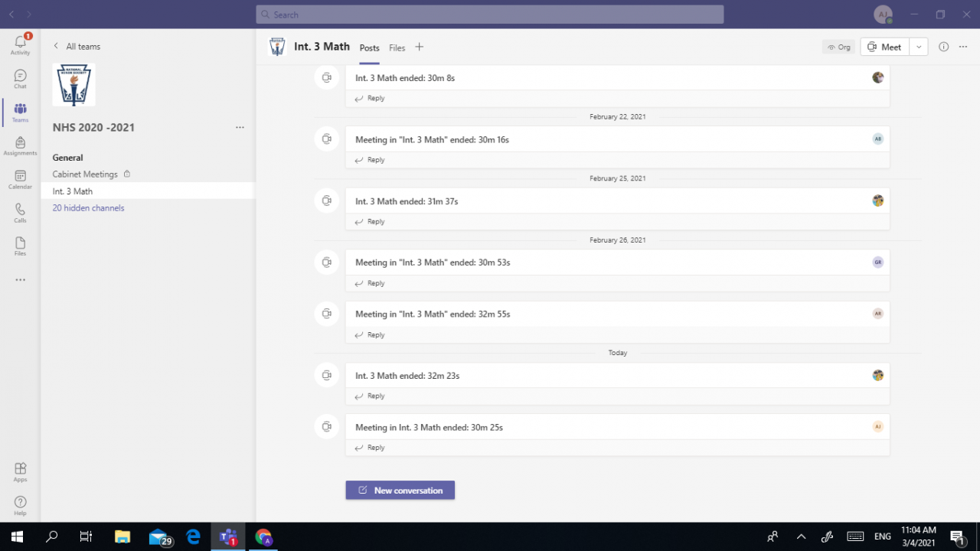The width and height of the screenshot is (980, 551).
Task: Click the AR avatar on the 32m 55s post
Action: coord(877,313)
